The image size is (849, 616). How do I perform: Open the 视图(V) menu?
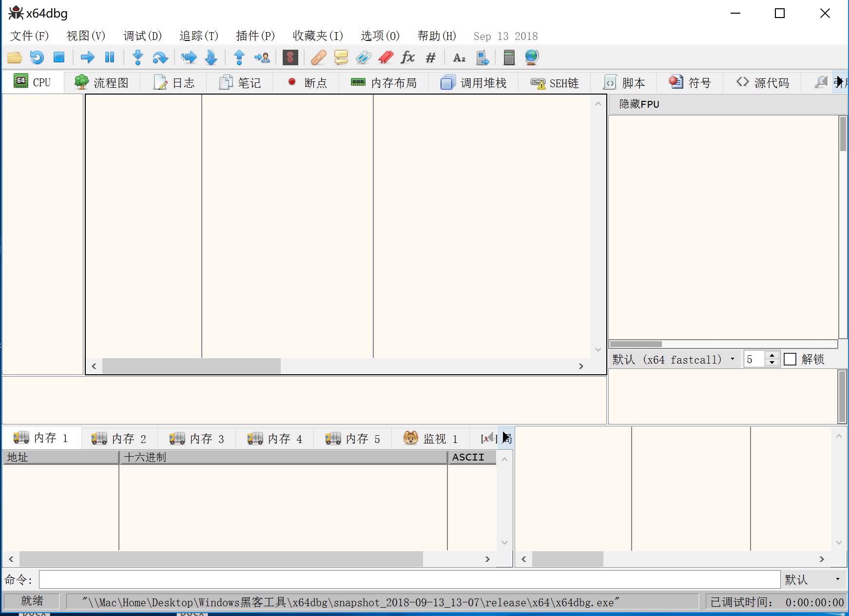coord(86,36)
